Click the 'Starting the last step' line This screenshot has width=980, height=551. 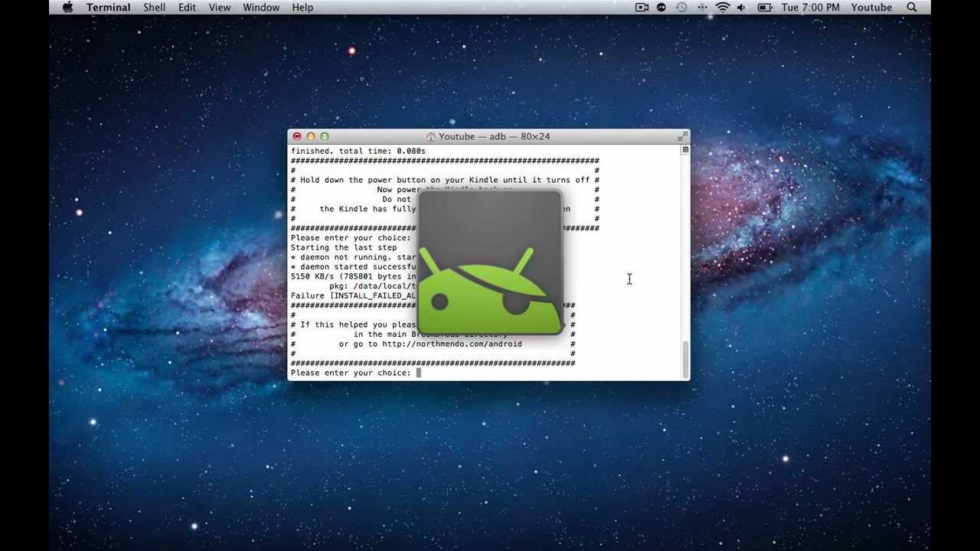tap(344, 247)
